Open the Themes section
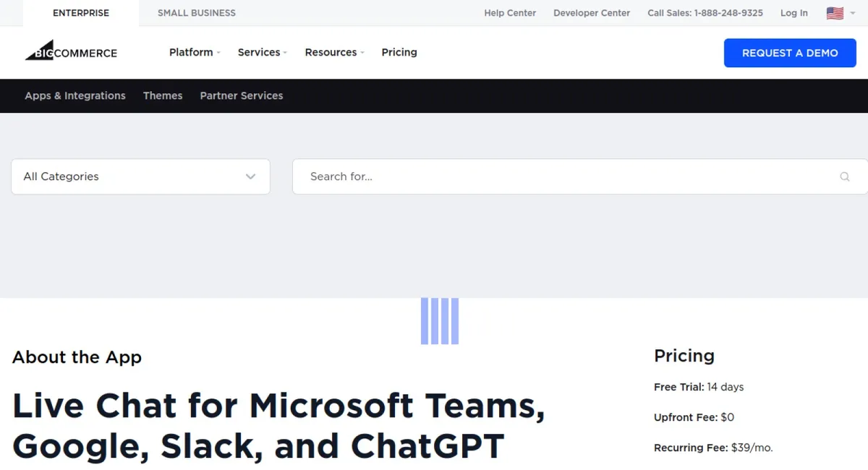Viewport: 868px width, 470px height. [x=163, y=95]
